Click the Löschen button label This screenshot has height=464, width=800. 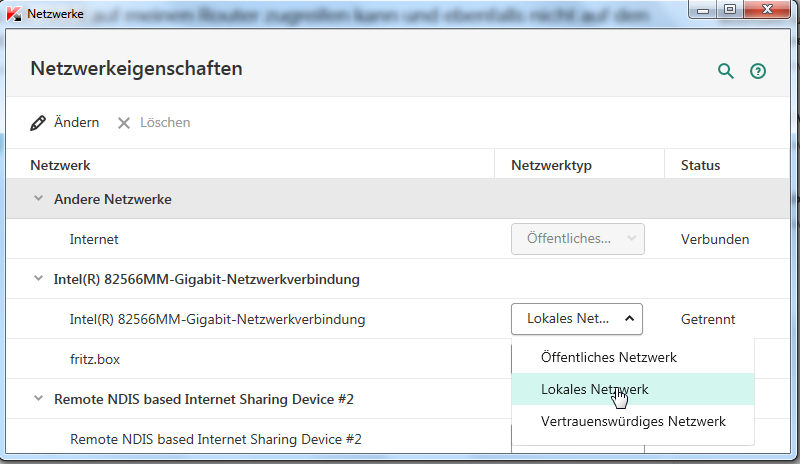tap(165, 123)
